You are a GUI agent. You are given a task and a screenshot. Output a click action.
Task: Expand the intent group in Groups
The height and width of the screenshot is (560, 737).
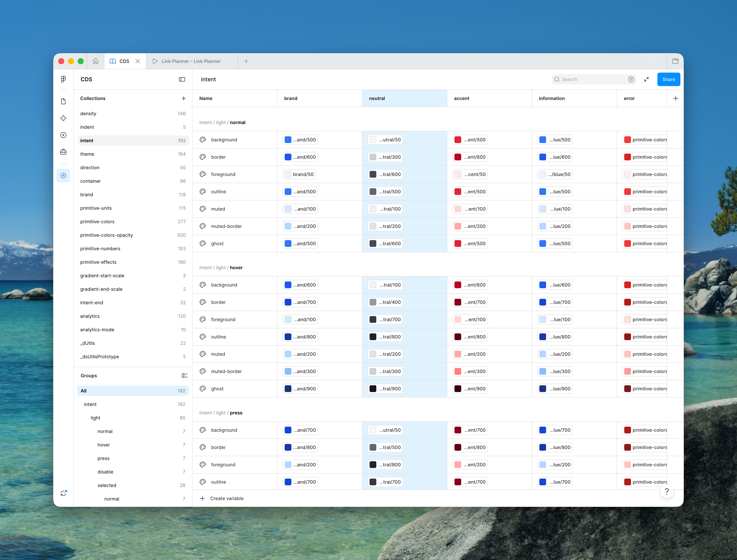tap(133, 404)
